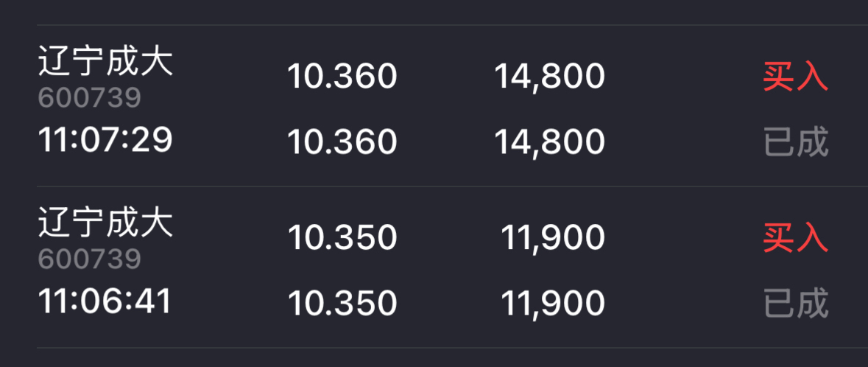This screenshot has height=367, width=868.
Task: Select the 14,800 filled quantity beside 11:07:29
Action: coord(549,141)
